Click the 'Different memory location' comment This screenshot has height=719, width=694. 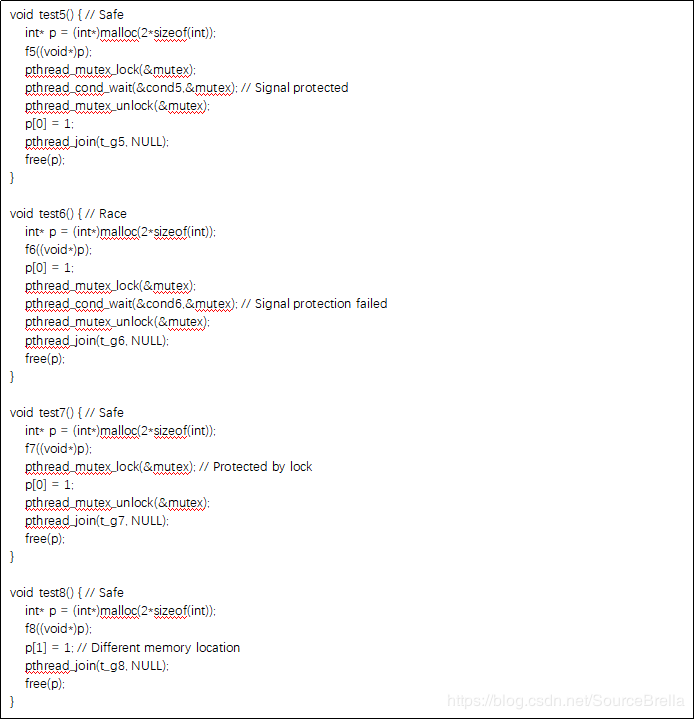165,647
